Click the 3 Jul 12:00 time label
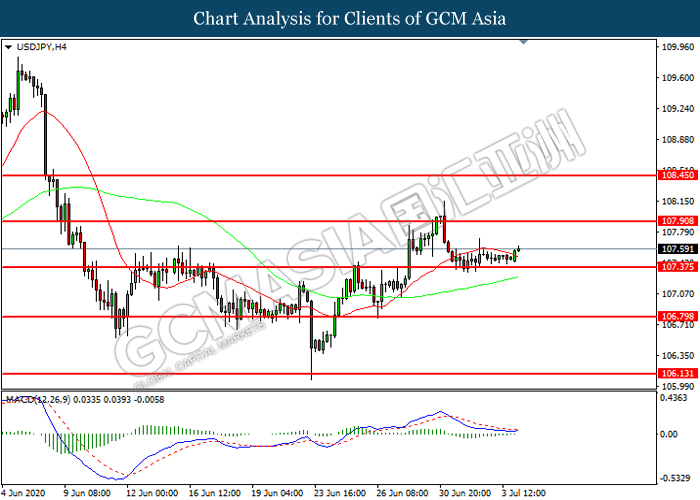This screenshot has height=500, width=700. click(x=524, y=493)
